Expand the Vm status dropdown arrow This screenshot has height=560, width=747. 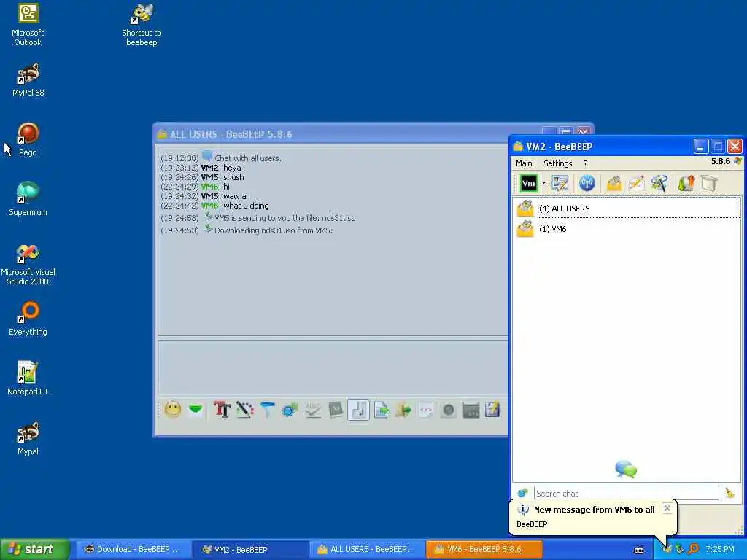pos(543,183)
